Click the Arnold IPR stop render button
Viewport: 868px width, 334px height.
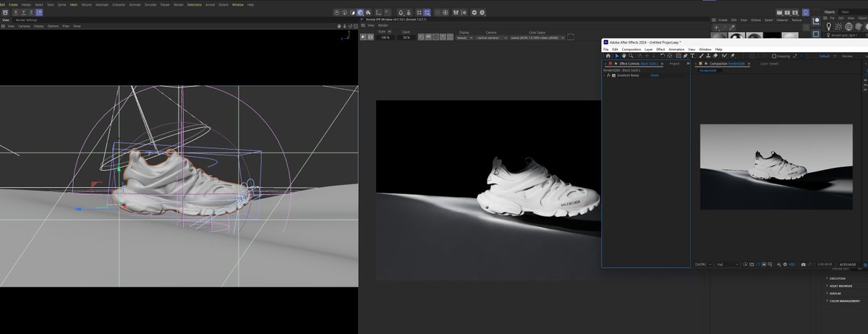click(x=370, y=38)
